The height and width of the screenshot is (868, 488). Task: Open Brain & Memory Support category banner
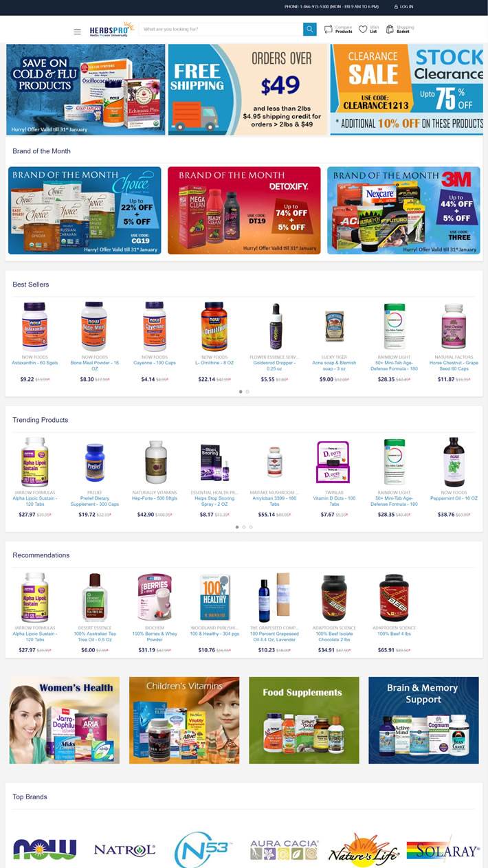click(x=423, y=720)
